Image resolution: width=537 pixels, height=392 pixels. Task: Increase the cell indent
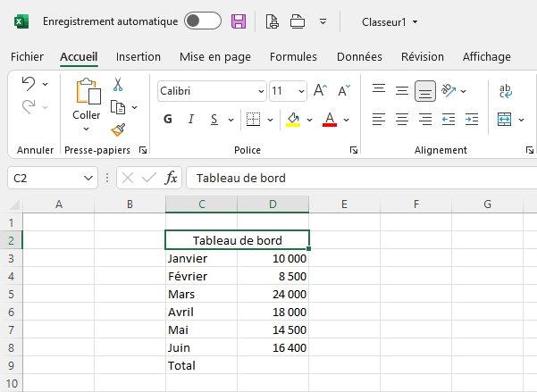[472, 119]
